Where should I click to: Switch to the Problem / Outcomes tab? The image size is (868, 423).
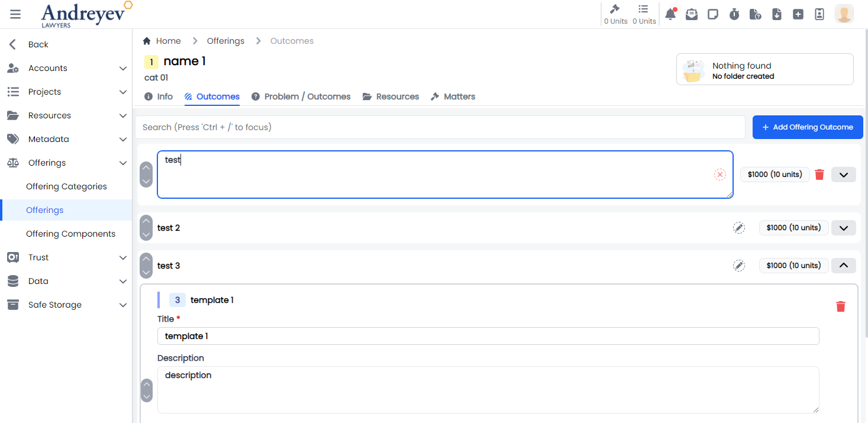click(x=301, y=96)
